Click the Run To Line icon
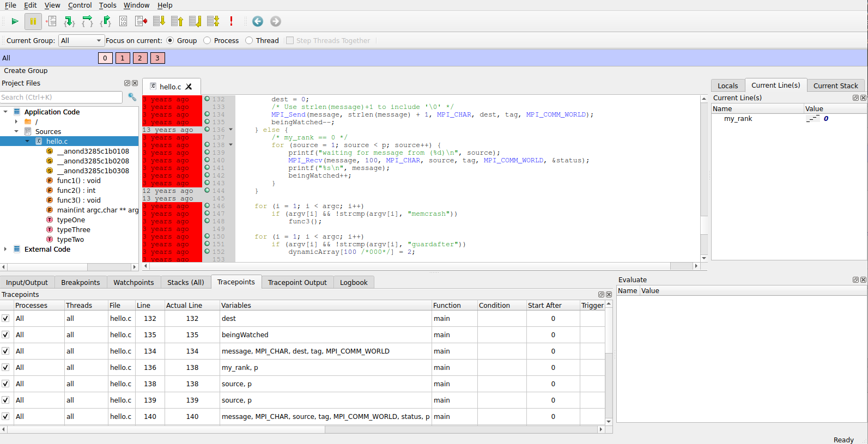Viewport: 868px width, 444px height. [141, 21]
